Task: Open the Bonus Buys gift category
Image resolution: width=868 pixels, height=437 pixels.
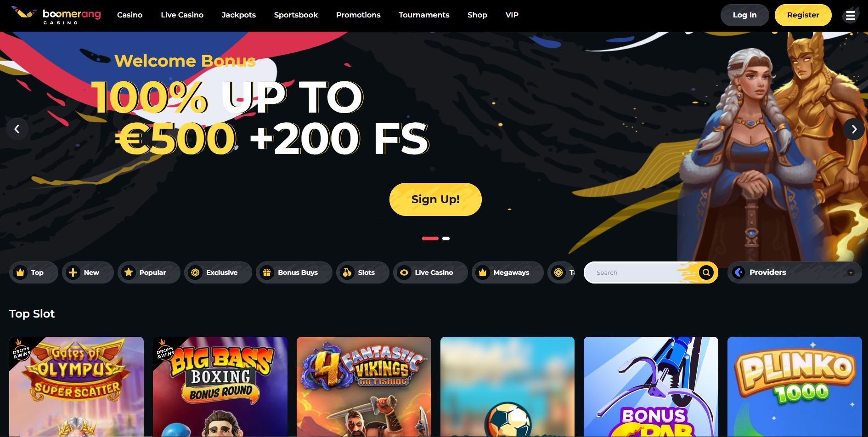Action: 294,272
